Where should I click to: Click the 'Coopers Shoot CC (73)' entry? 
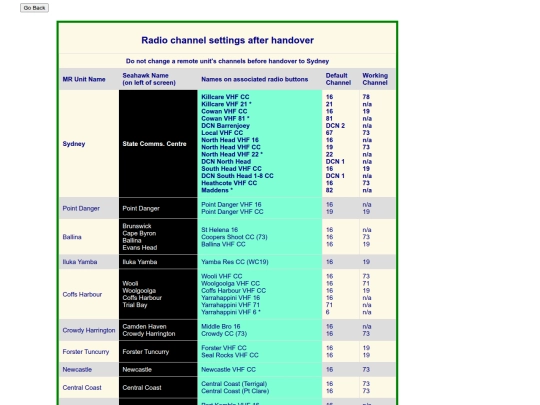click(x=234, y=237)
